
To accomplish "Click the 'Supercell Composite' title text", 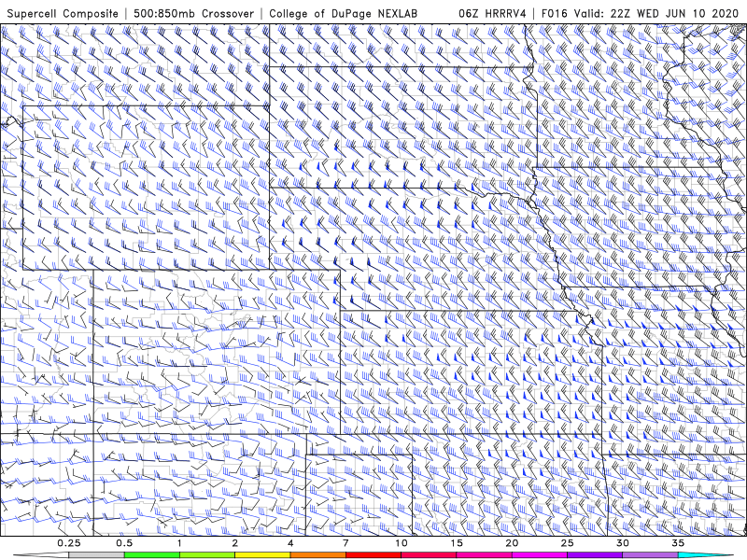I will pyautogui.click(x=63, y=13).
